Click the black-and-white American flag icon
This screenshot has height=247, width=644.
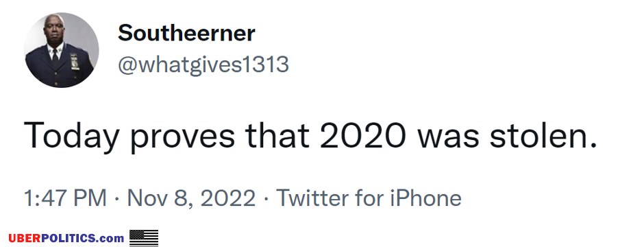[x=144, y=238]
